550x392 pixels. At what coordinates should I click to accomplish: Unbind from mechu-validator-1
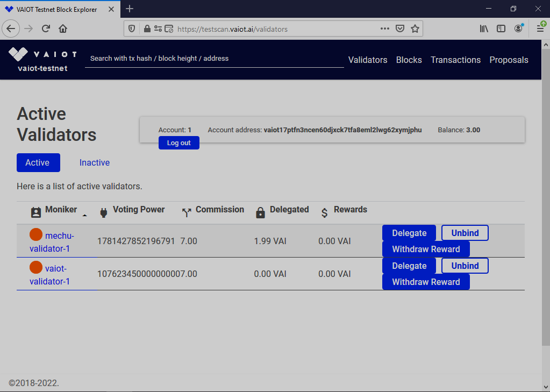click(x=465, y=233)
